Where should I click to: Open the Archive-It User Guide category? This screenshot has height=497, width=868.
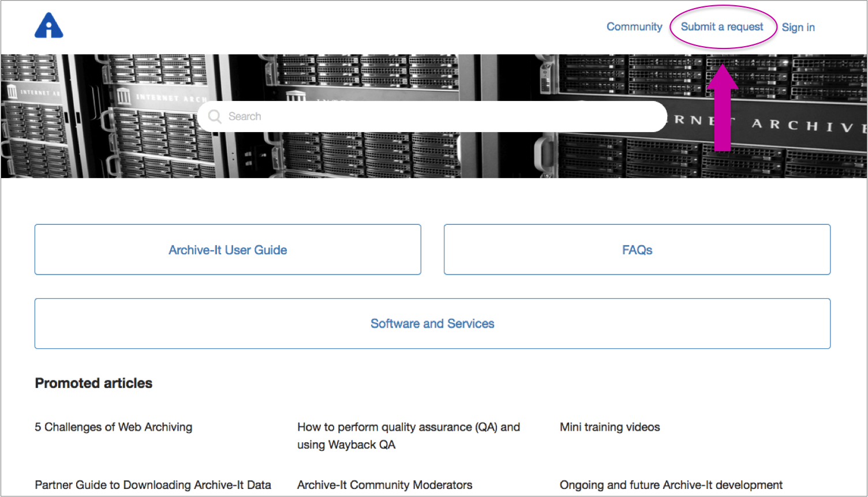pyautogui.click(x=227, y=250)
